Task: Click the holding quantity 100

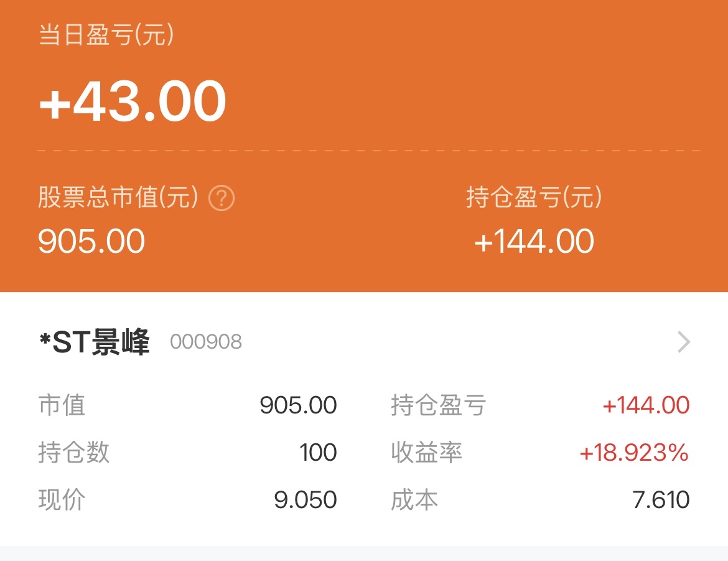Action: tap(318, 453)
